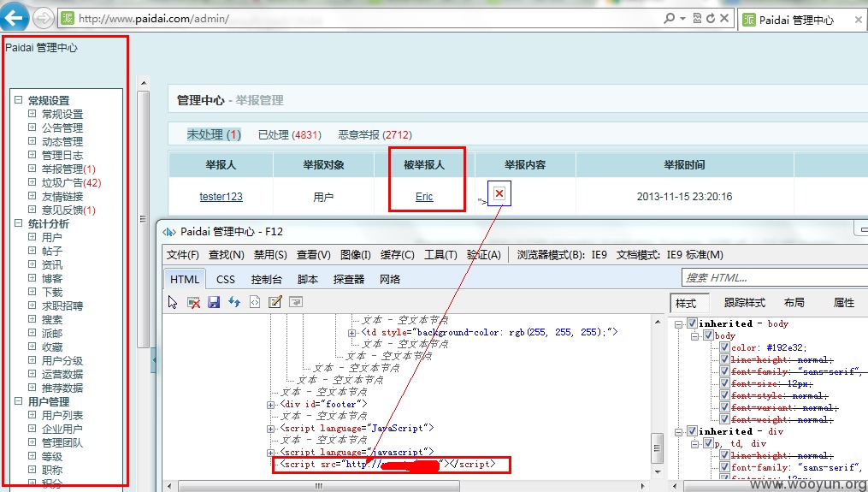Viewport: 868px width, 492px height.
Task: Click the broken image icon in 举报内容 cell
Action: pos(499,193)
